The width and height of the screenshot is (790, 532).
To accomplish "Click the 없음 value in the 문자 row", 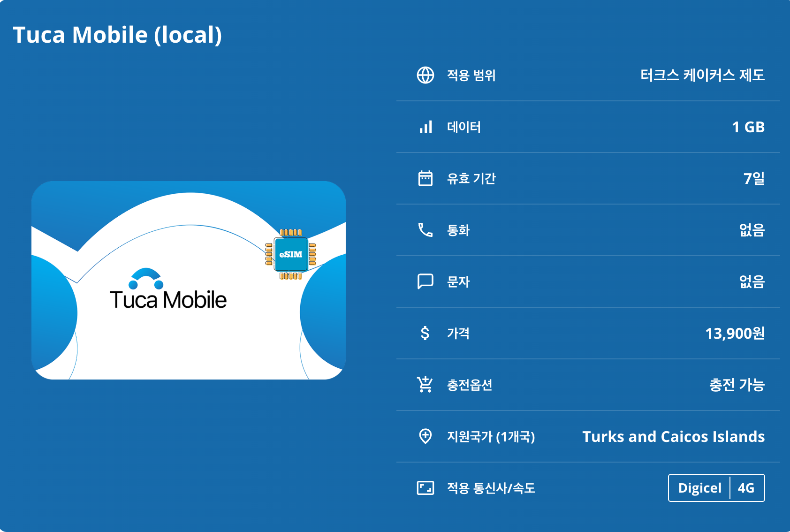I will coord(752,281).
